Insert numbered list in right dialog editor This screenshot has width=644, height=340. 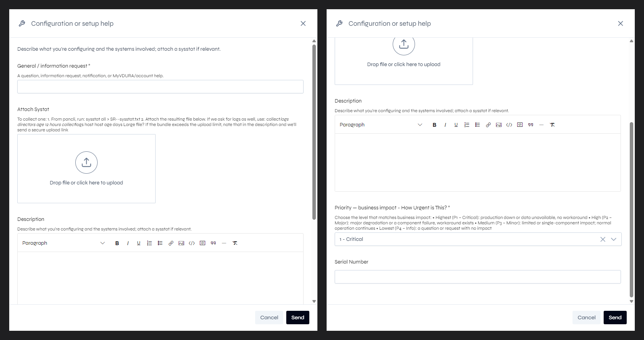[467, 125]
